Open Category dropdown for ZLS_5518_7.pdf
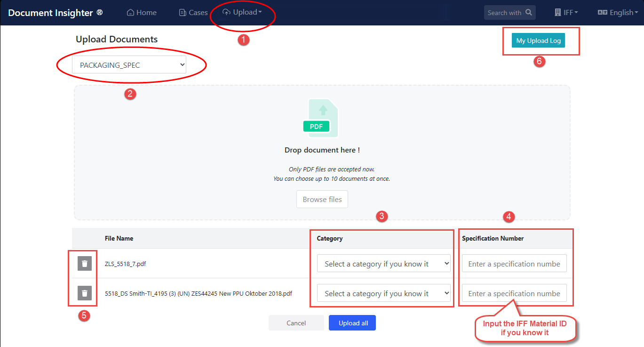 coord(383,264)
